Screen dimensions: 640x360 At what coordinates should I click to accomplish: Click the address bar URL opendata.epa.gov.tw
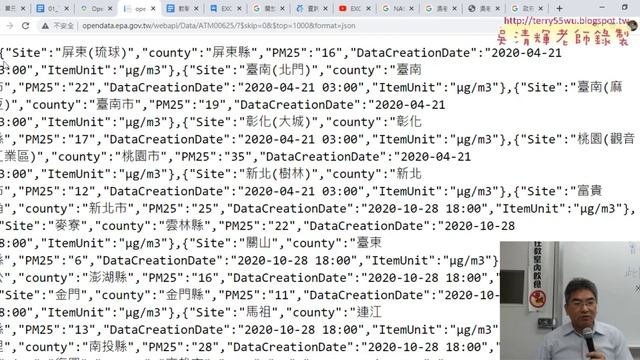(x=218, y=26)
